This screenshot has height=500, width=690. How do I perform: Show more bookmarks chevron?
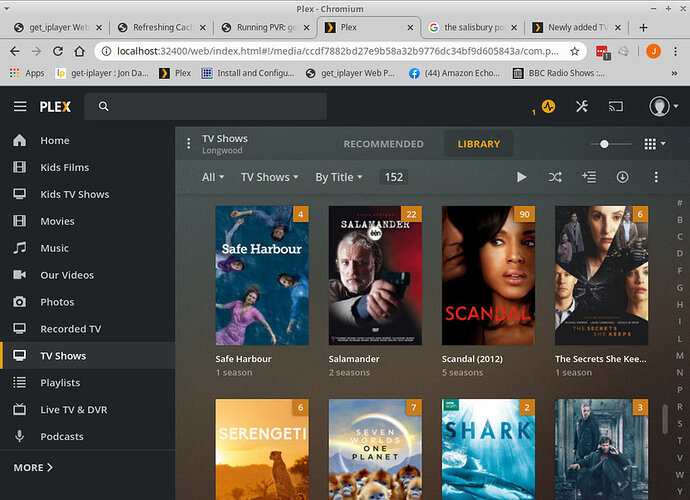(x=674, y=74)
